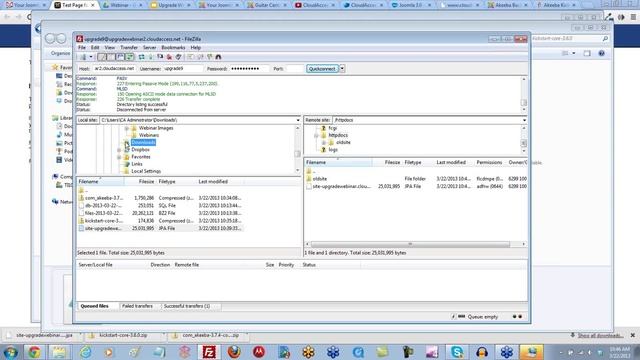Switch to the Failed transfers tab

click(x=138, y=306)
